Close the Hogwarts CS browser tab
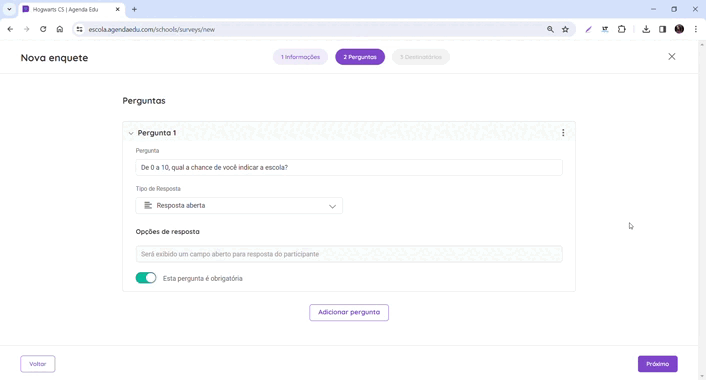This screenshot has width=706, height=380. tap(118, 9)
